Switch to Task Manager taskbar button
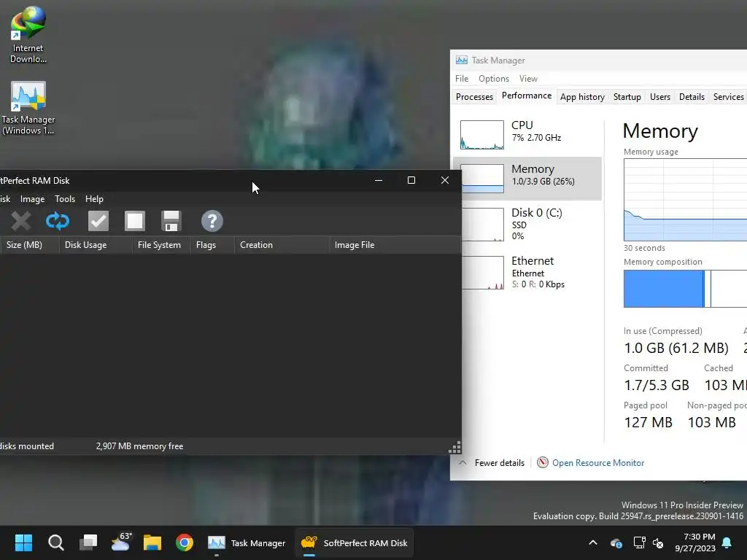The image size is (747, 560). click(x=247, y=542)
